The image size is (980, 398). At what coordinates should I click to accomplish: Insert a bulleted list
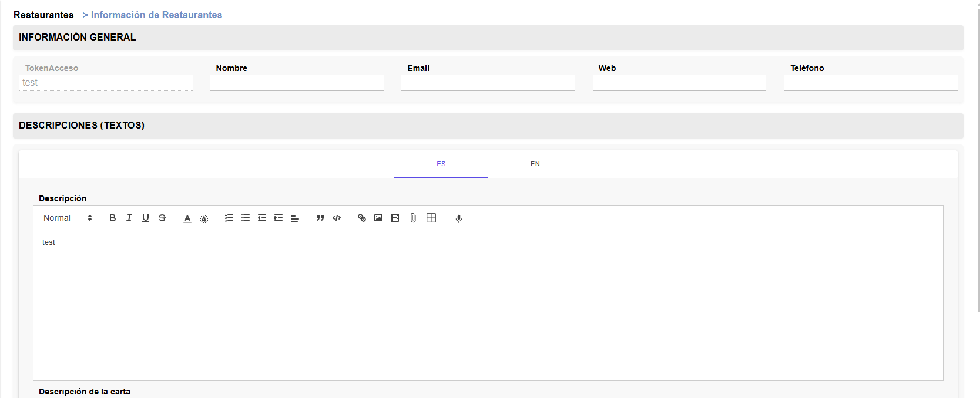coord(246,218)
